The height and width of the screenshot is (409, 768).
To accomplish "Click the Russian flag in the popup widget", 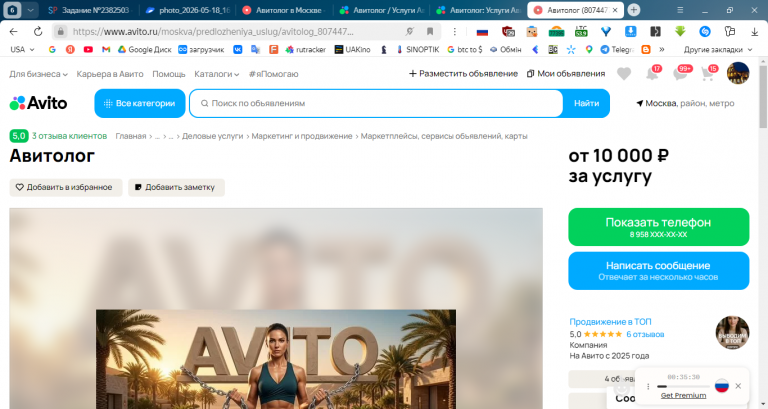I will pyautogui.click(x=721, y=386).
